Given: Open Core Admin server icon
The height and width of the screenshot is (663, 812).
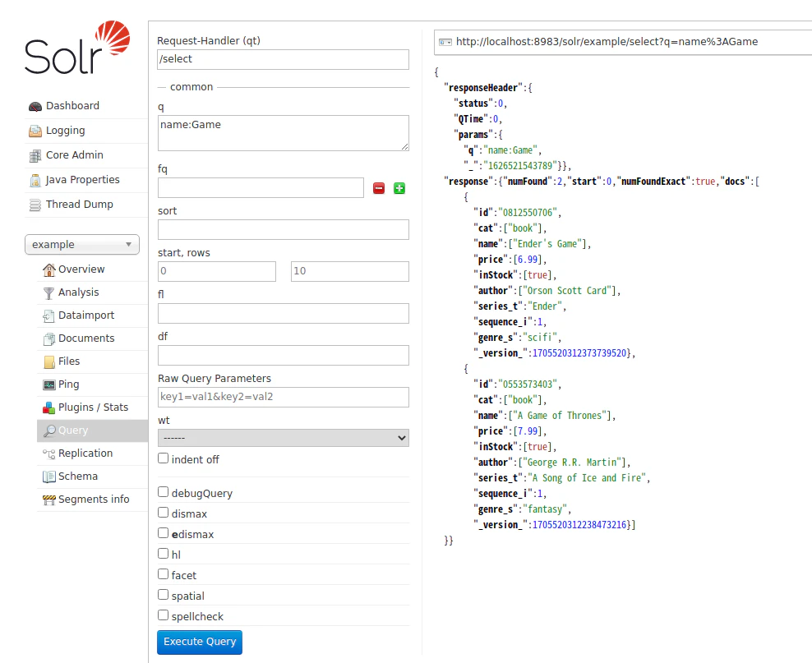Looking at the screenshot, I should click(35, 155).
